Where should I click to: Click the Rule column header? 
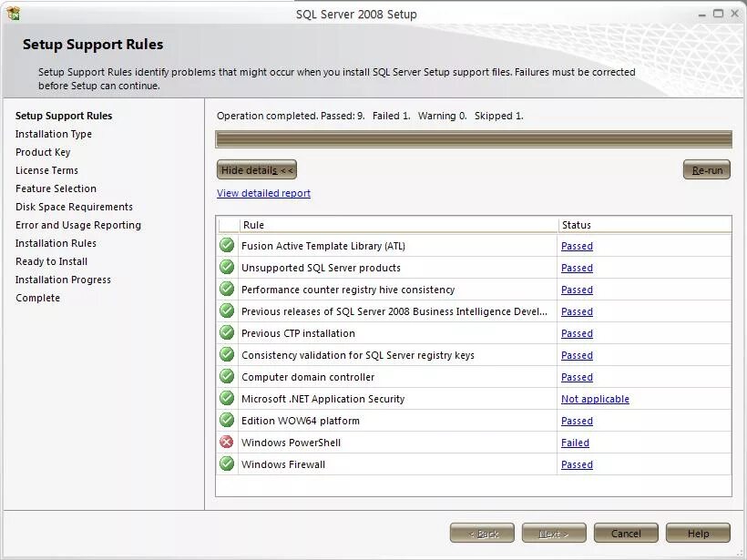click(398, 225)
